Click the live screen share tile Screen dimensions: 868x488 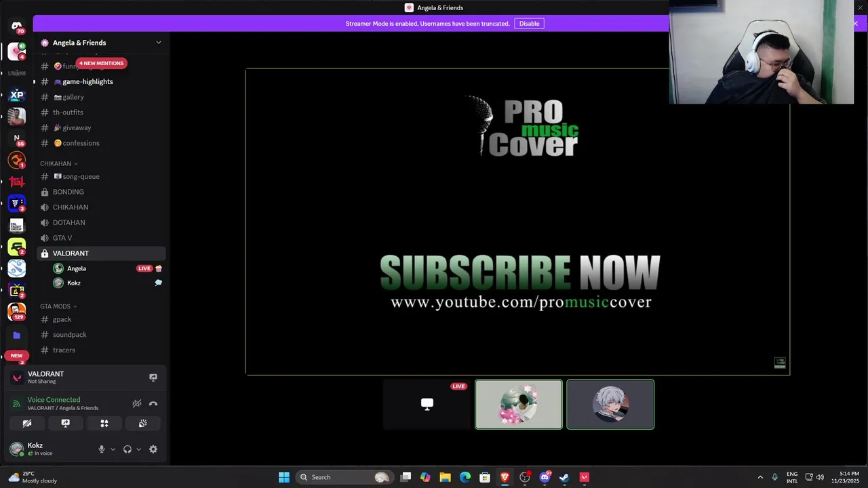(x=427, y=404)
